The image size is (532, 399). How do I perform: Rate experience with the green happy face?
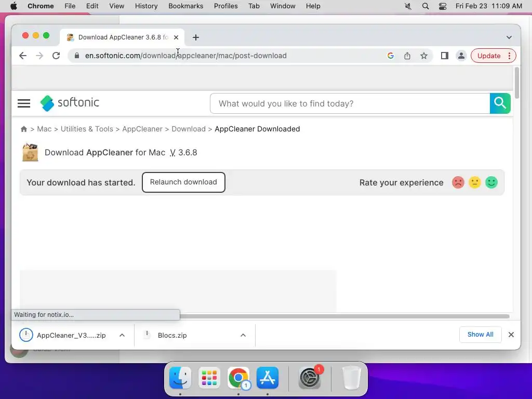coord(491,182)
